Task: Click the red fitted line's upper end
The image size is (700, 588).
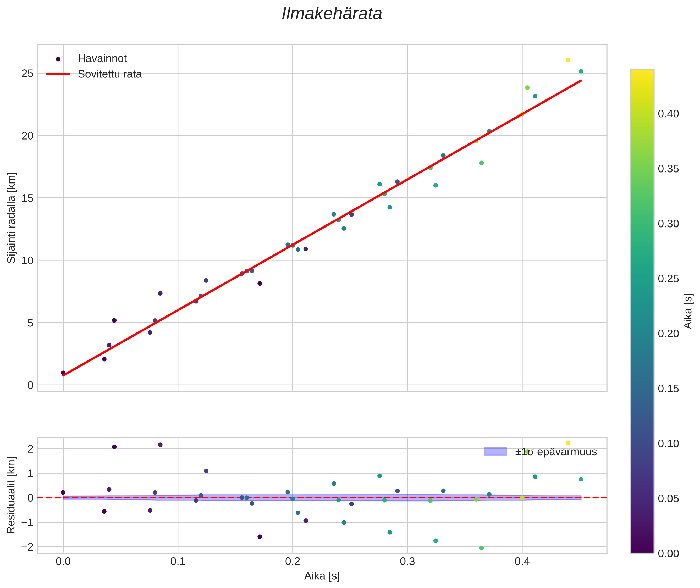Action: point(581,81)
